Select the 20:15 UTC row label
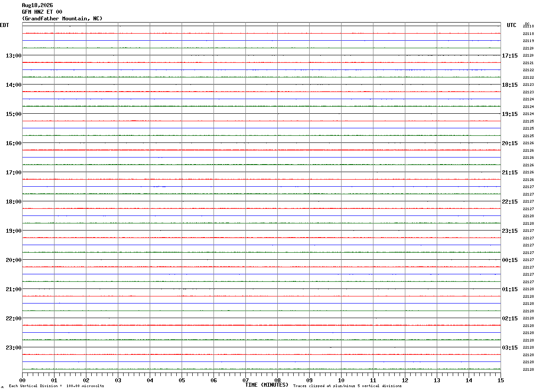The width and height of the screenshot is (536, 392). tap(510, 143)
